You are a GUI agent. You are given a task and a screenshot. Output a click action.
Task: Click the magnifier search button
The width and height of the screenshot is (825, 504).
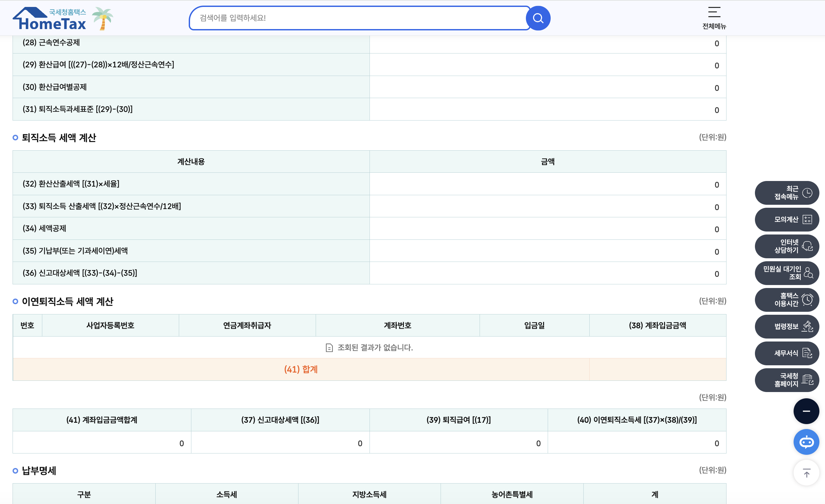point(538,18)
